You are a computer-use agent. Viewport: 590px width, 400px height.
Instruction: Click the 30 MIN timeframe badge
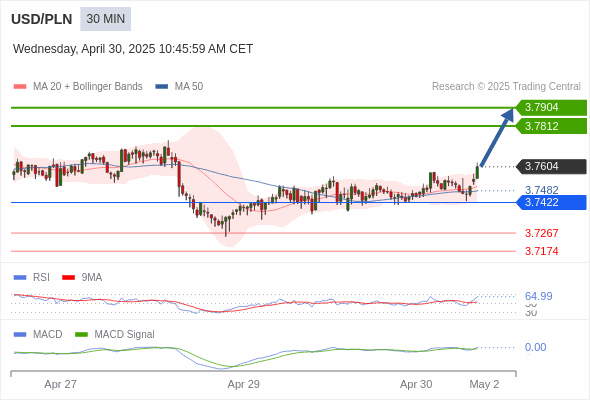(x=105, y=19)
